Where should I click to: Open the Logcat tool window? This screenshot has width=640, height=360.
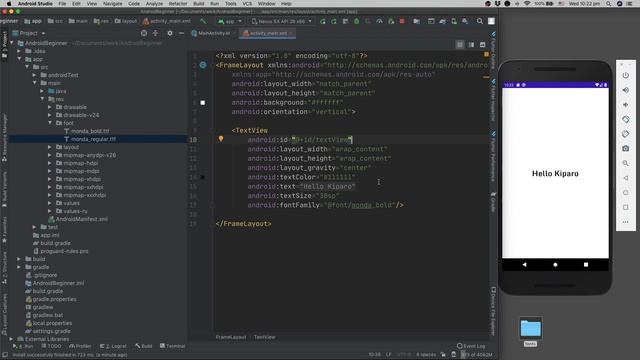113,346
